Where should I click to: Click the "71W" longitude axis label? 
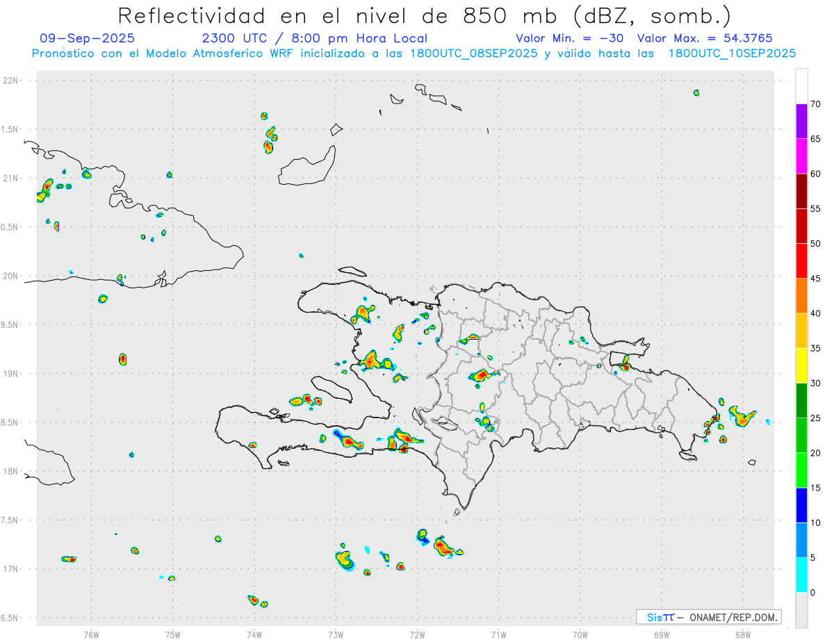pyautogui.click(x=498, y=634)
